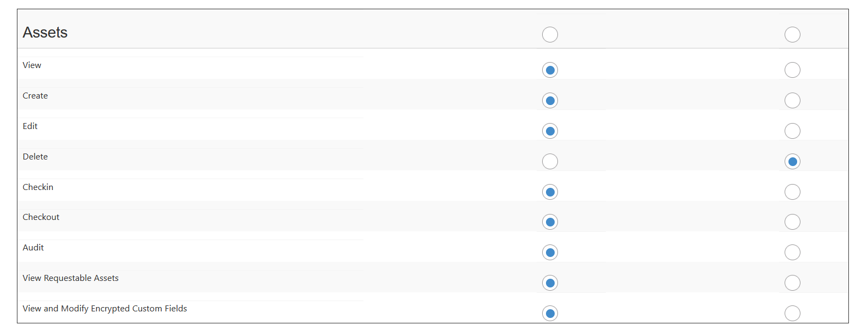Choose the empty radio button for Checkin
868x331 pixels.
[x=792, y=192]
